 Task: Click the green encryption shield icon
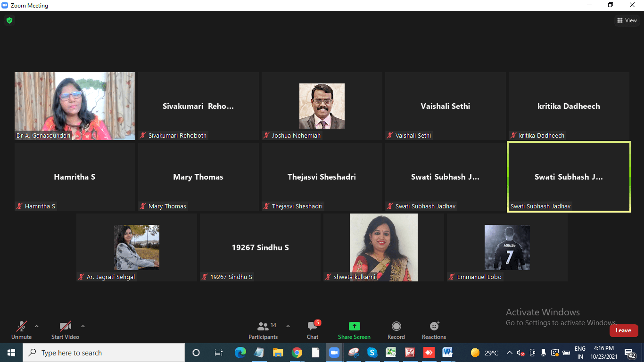(9, 20)
